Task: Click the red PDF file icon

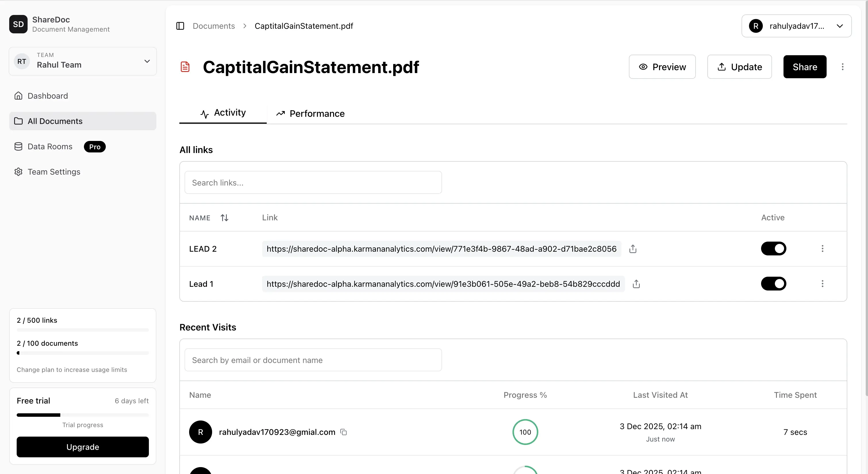Action: [x=185, y=67]
